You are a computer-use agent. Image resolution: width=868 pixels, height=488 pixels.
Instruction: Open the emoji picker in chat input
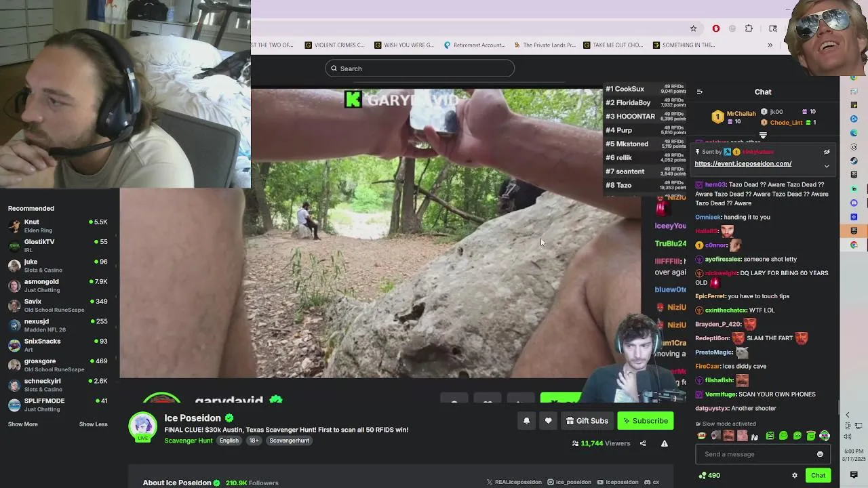tap(820, 454)
